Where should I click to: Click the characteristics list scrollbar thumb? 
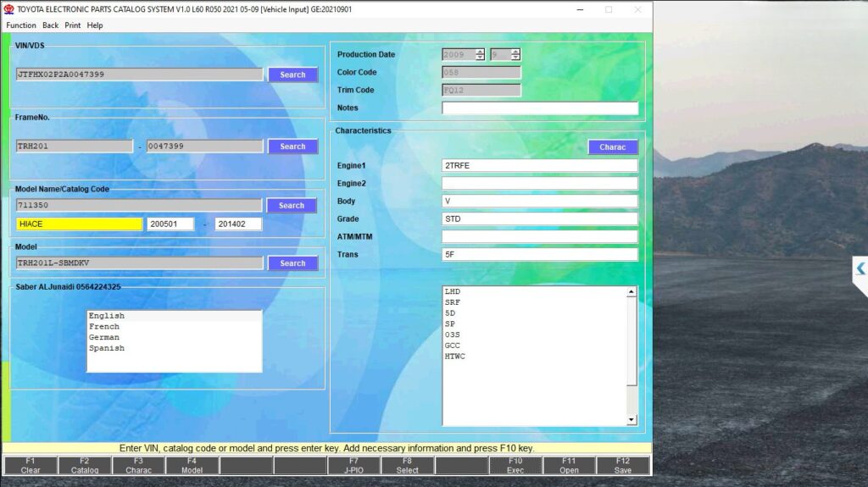pos(632,341)
